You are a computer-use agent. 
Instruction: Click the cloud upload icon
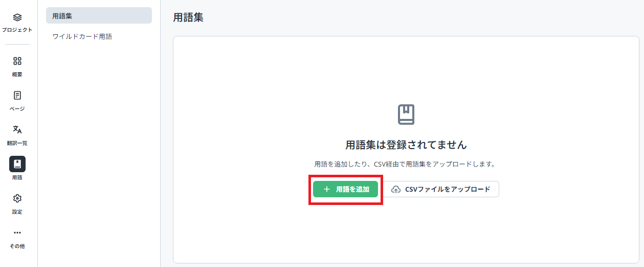(396, 189)
